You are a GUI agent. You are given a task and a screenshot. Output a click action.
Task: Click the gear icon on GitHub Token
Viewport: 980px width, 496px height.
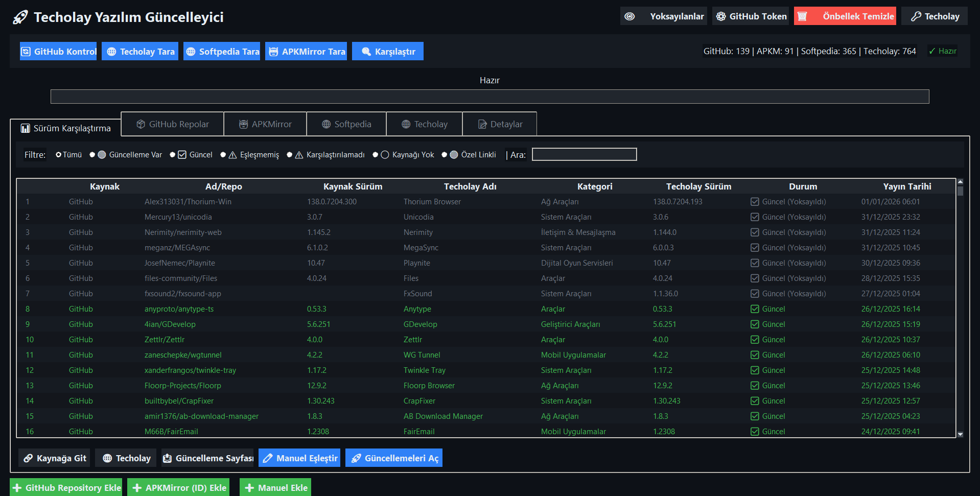tap(721, 16)
